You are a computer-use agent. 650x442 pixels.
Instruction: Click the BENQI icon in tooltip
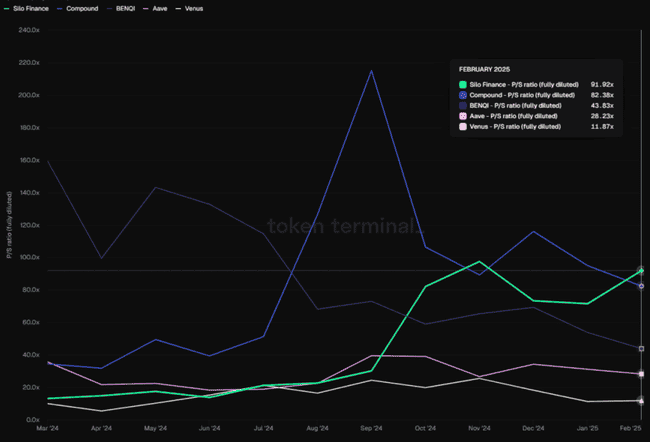coord(463,105)
